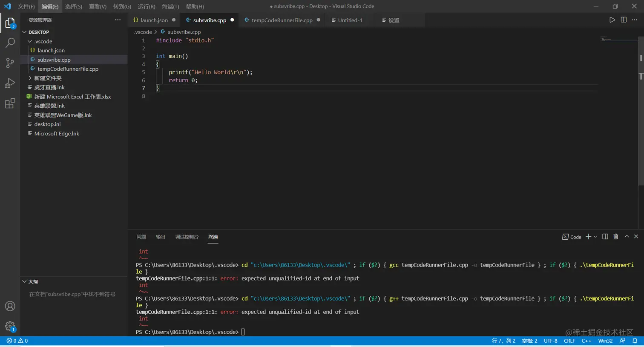Image resolution: width=644 pixels, height=347 pixels.
Task: Click the Run Code play button
Action: pyautogui.click(x=612, y=20)
